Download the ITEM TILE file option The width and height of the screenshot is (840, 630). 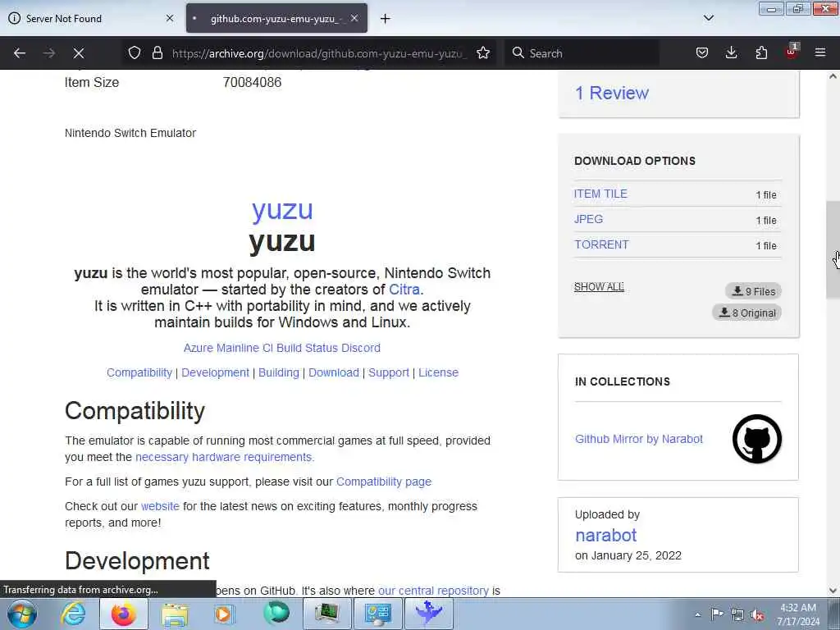600,194
